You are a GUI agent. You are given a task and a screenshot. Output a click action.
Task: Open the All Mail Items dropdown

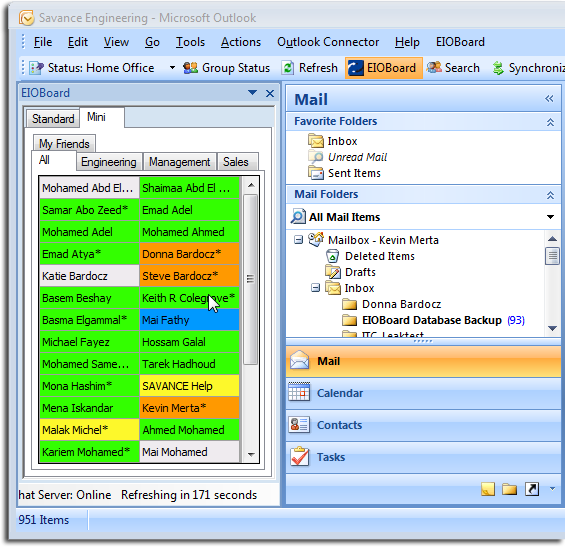pos(550,217)
